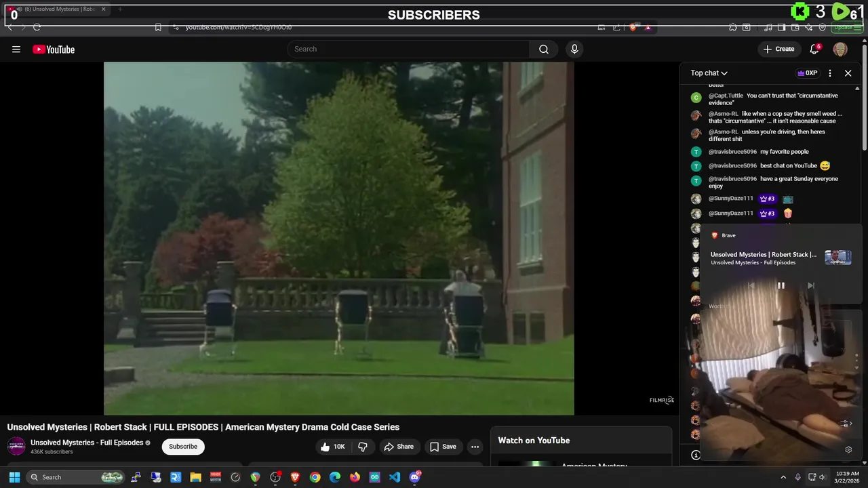Open Firefox from the taskbar
Viewport: 868px width, 488px height.
coord(355,477)
